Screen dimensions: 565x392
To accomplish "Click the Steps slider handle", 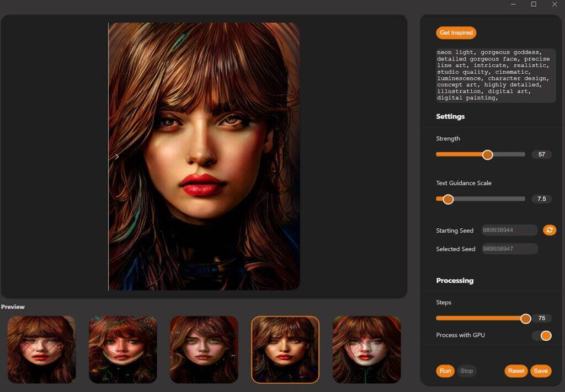I will point(525,318).
